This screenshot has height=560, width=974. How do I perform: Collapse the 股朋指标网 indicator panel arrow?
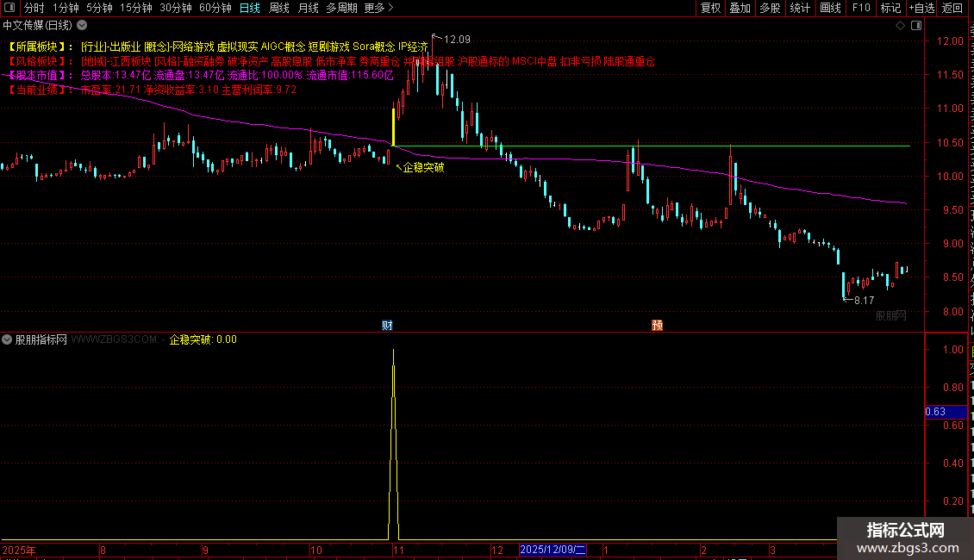7,339
